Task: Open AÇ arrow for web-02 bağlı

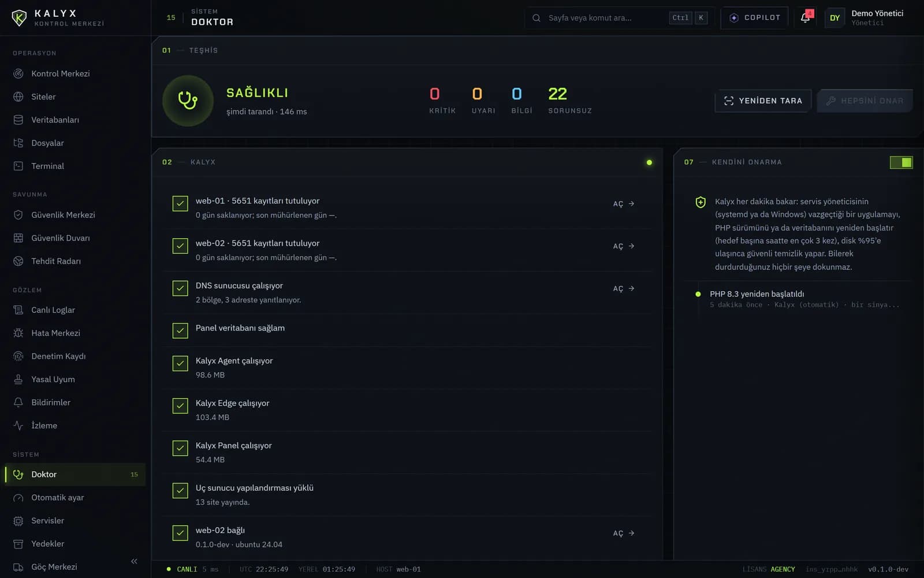Action: click(x=624, y=533)
